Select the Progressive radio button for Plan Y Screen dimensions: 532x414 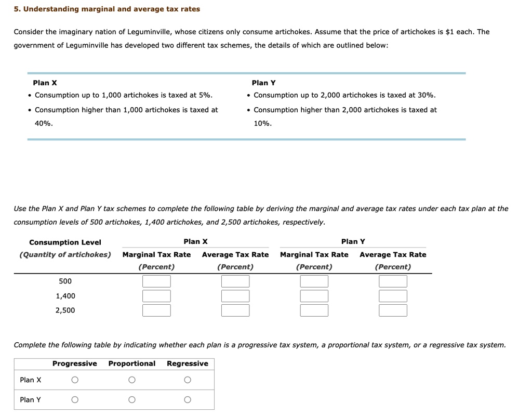click(74, 399)
